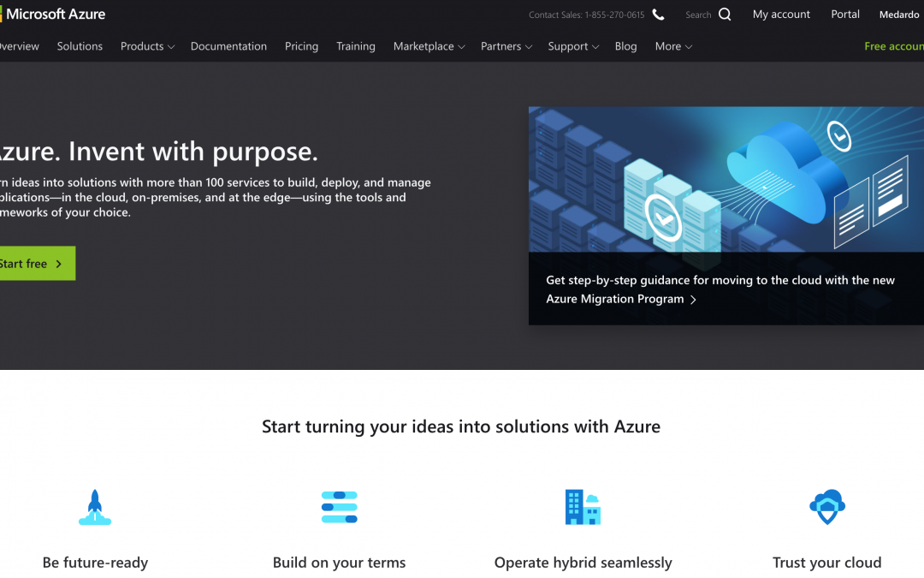This screenshot has width=924, height=578.
Task: Expand the Support dropdown
Action: coord(573,46)
